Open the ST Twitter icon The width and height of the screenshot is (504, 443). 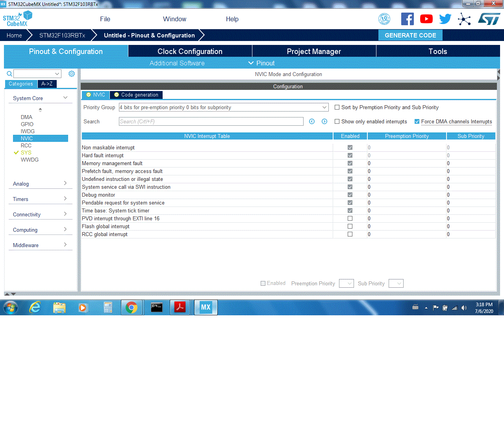[x=445, y=19]
